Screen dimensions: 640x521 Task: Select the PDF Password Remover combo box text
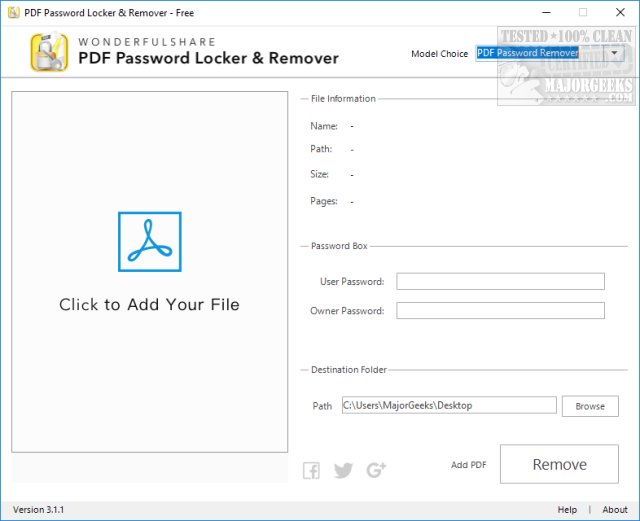[x=527, y=53]
